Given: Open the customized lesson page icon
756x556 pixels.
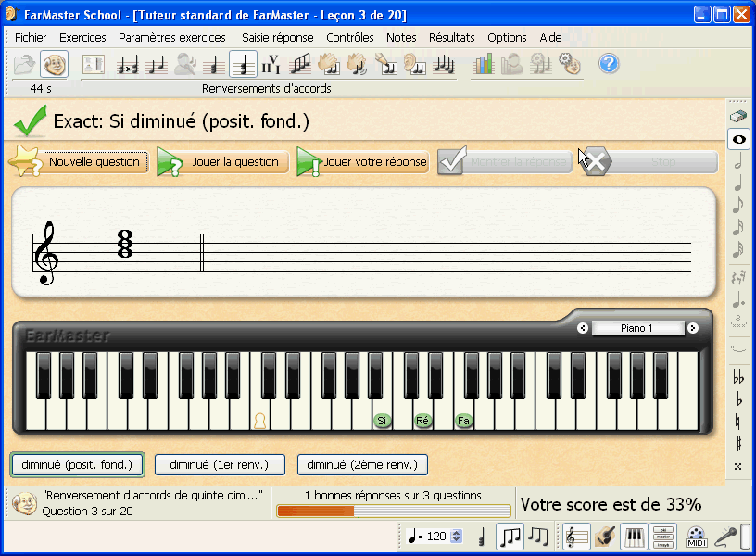Looking at the screenshot, I should (93, 64).
